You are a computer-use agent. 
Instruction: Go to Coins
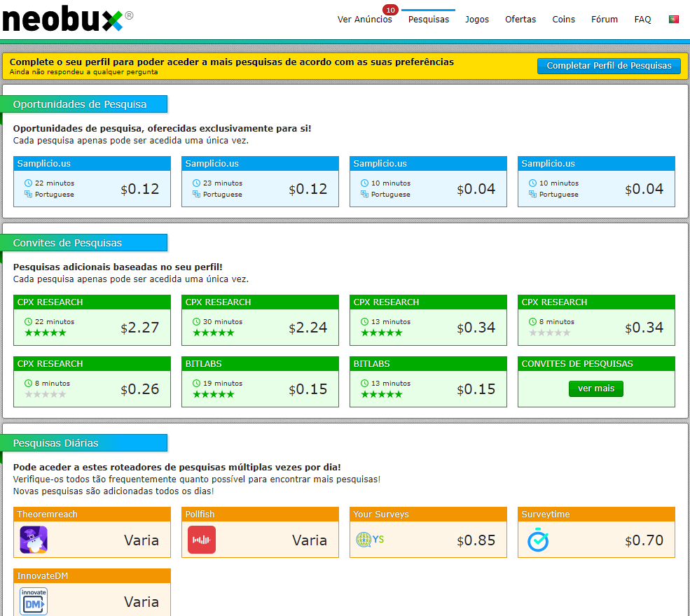[564, 20]
